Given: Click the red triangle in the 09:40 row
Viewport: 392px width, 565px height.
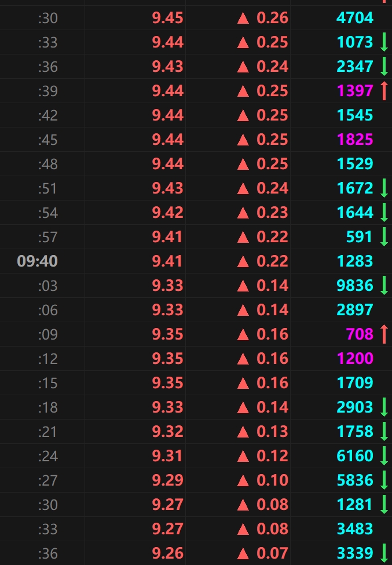Looking at the screenshot, I should click(x=243, y=261).
